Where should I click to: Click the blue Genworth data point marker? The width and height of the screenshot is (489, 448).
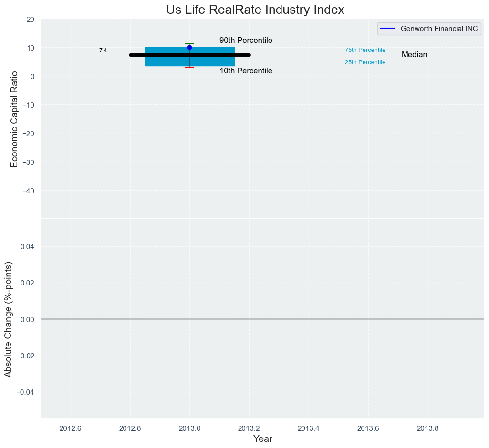click(x=189, y=48)
